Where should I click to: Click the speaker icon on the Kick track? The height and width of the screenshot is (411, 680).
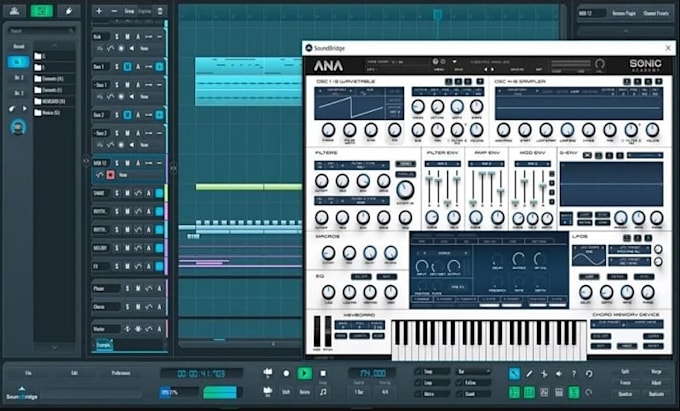[132, 49]
